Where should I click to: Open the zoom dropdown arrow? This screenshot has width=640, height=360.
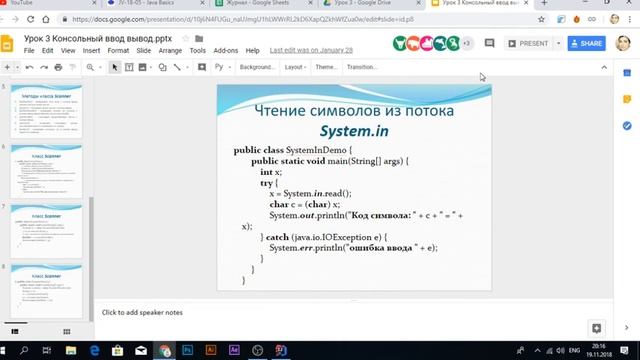(100, 67)
